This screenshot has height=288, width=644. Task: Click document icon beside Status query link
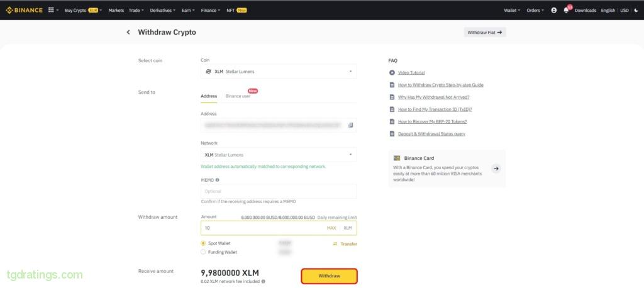(392, 133)
